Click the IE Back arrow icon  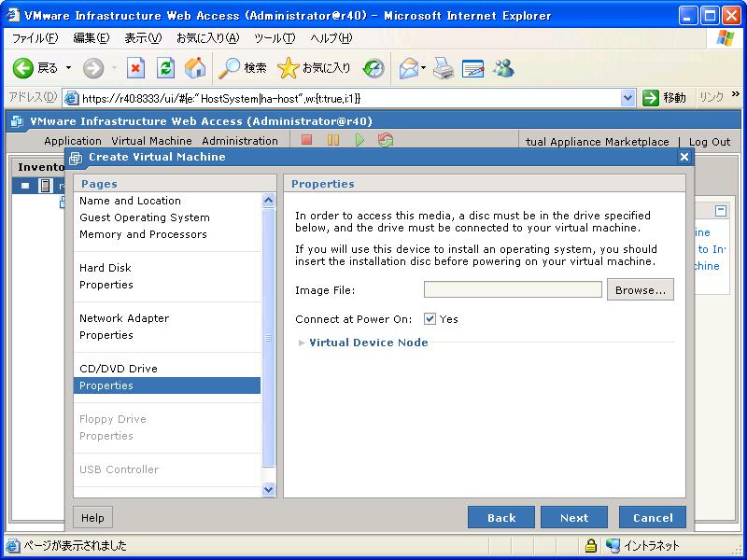point(22,68)
